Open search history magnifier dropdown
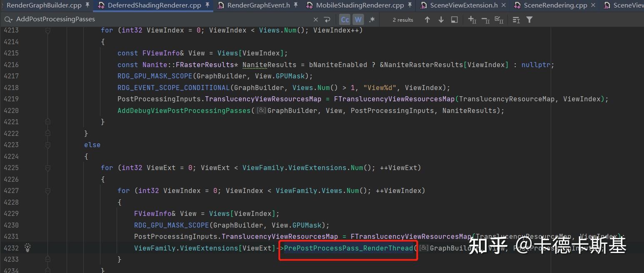The width and height of the screenshot is (644, 273). 8,19
